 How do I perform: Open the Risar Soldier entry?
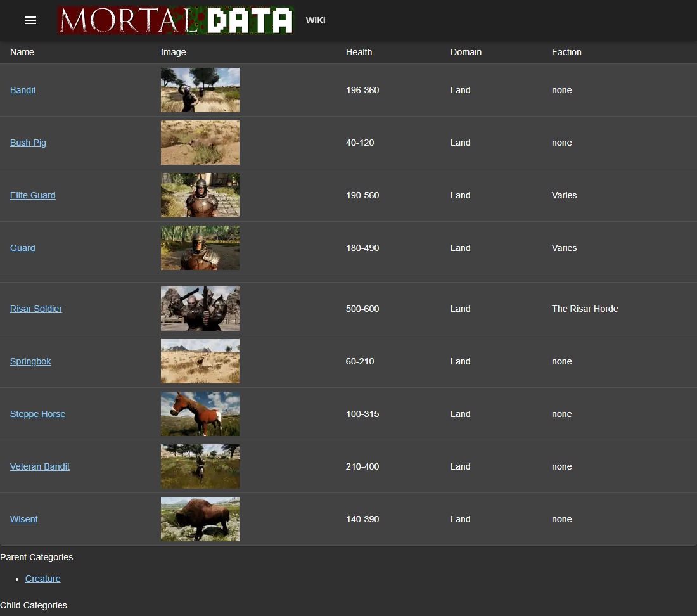click(x=36, y=309)
